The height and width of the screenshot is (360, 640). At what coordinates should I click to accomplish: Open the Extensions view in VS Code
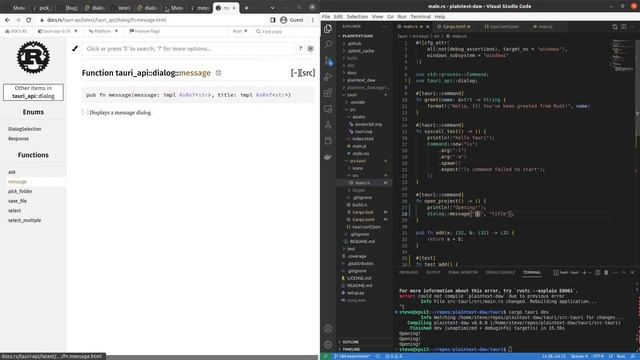click(x=328, y=93)
